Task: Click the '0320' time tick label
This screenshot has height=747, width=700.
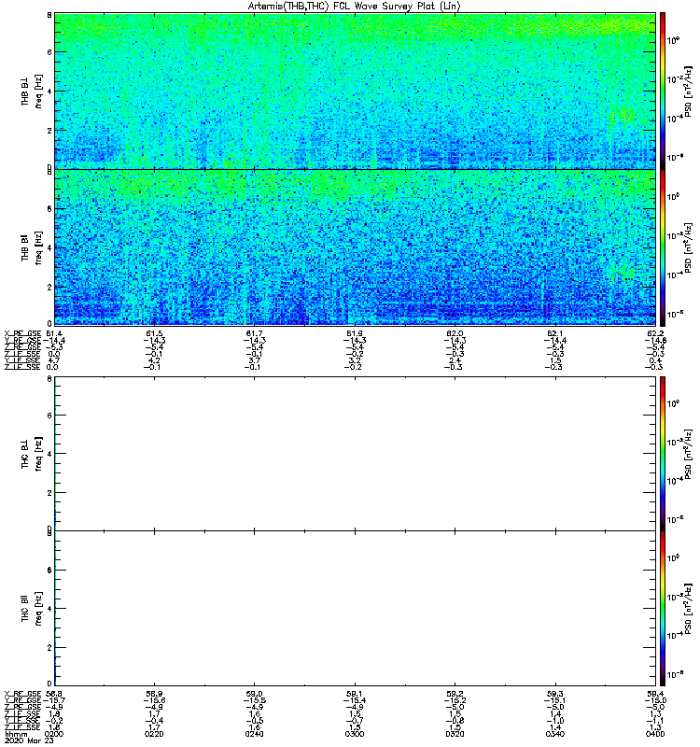Action: coord(455,734)
